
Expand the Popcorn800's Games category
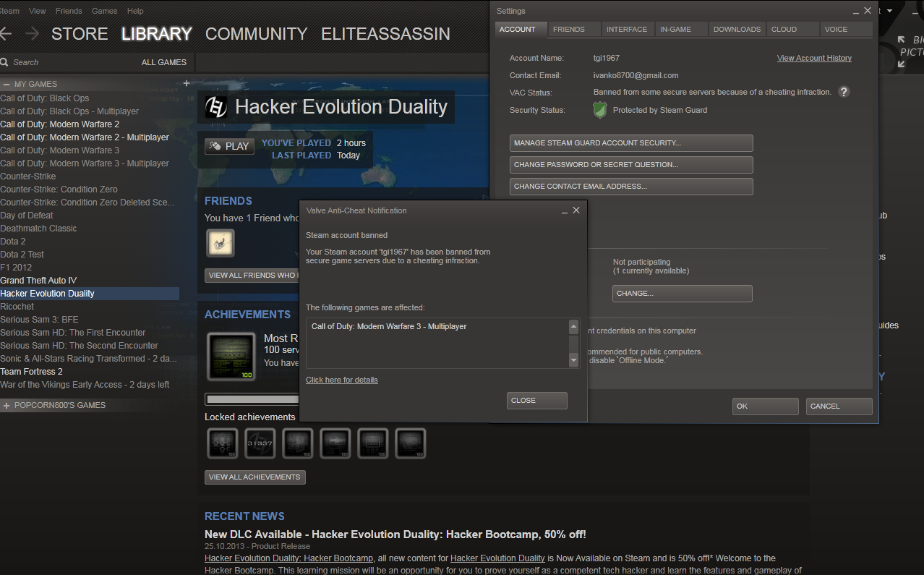pos(7,405)
